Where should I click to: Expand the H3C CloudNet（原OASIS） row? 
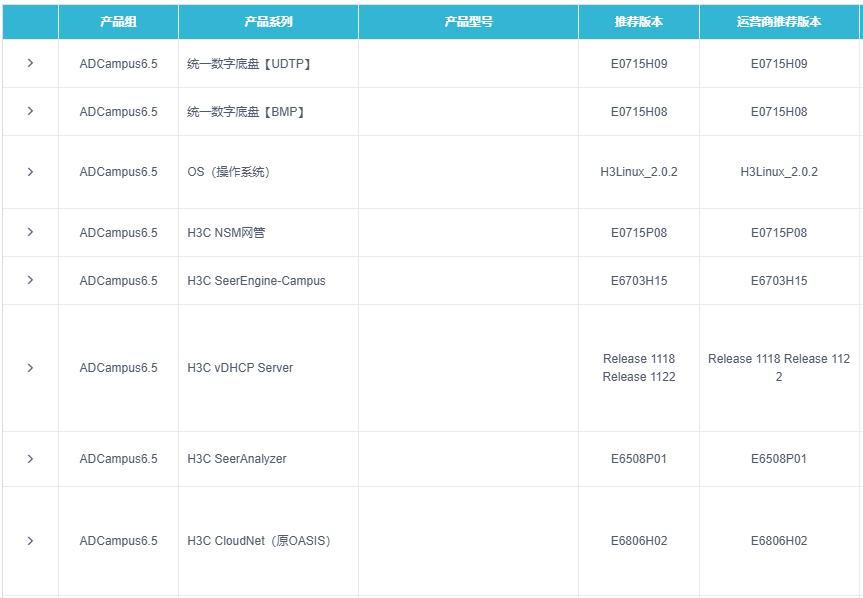[30, 541]
